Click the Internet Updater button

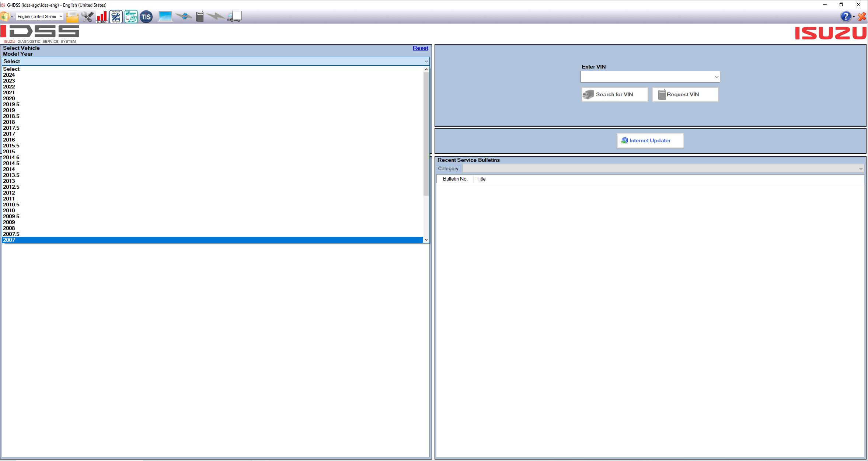(650, 140)
